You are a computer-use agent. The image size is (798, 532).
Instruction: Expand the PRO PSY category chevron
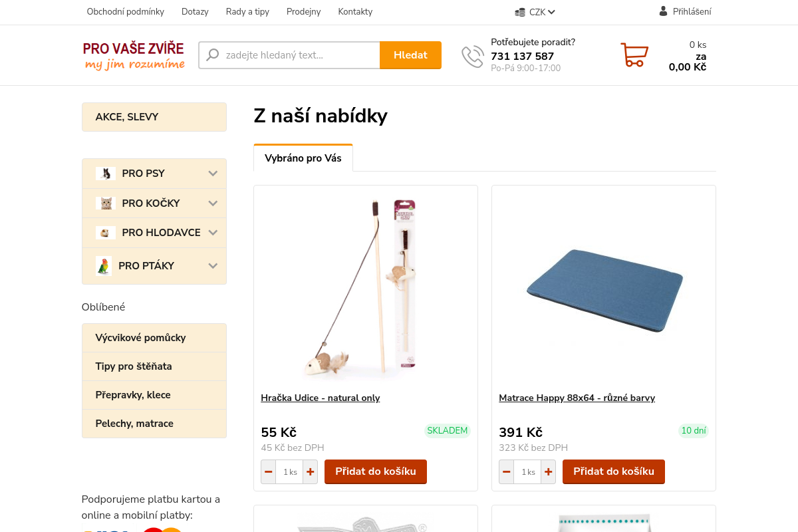coord(213,174)
